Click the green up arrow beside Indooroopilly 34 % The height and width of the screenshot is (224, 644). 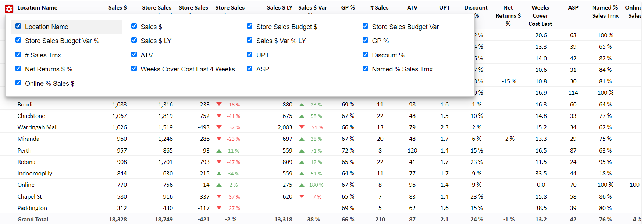point(219,174)
